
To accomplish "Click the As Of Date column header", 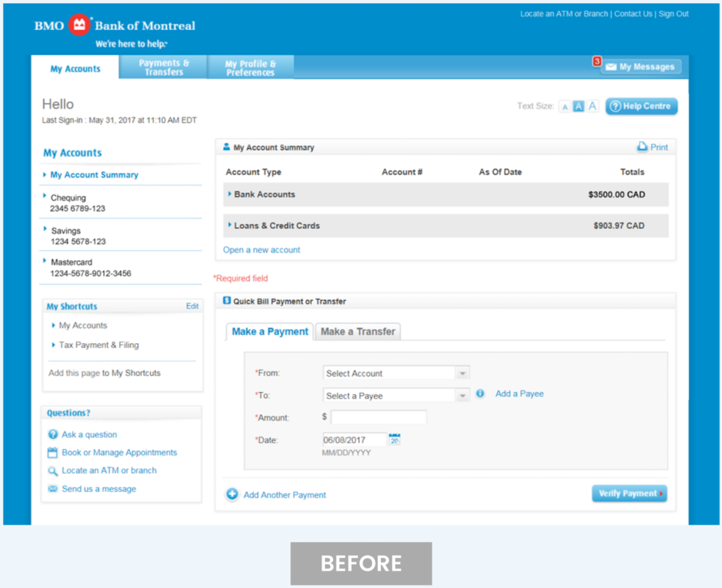I will click(x=500, y=172).
